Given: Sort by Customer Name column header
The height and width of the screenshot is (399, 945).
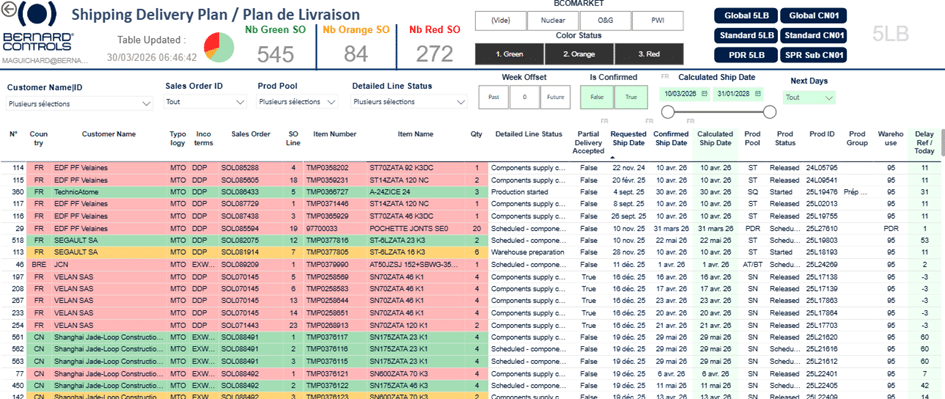Looking at the screenshot, I should [x=109, y=134].
